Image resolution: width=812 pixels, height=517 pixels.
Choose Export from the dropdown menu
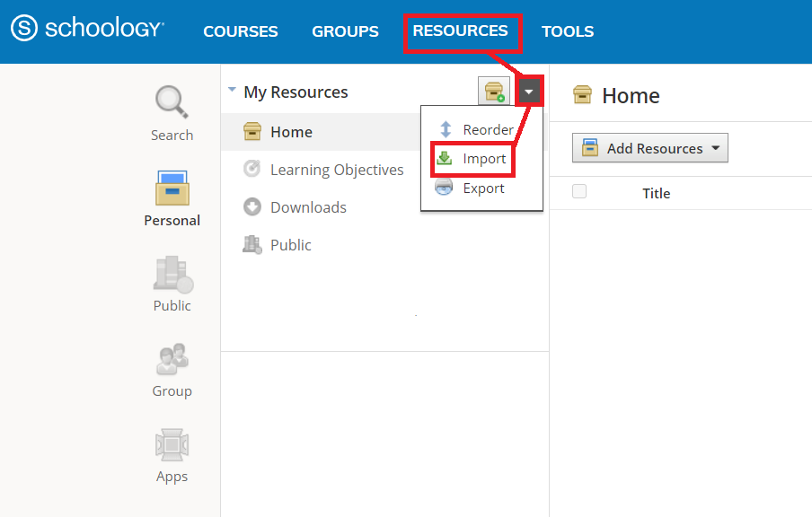tap(483, 188)
